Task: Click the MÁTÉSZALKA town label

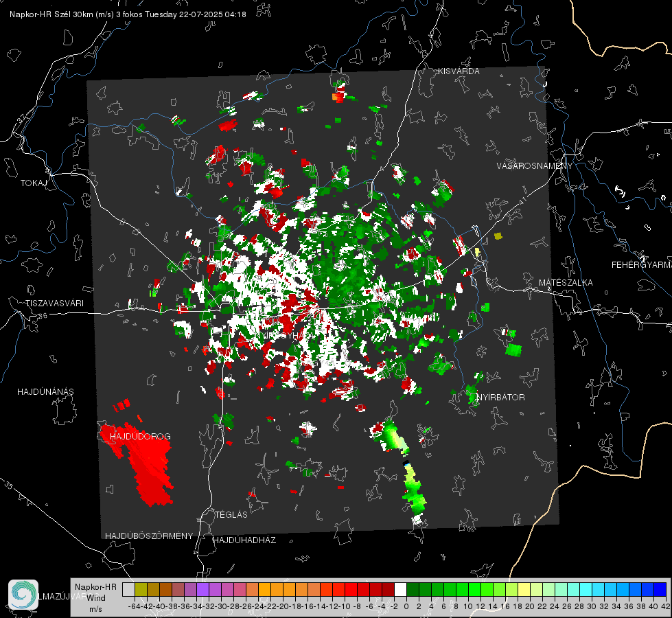Action: pos(566,283)
